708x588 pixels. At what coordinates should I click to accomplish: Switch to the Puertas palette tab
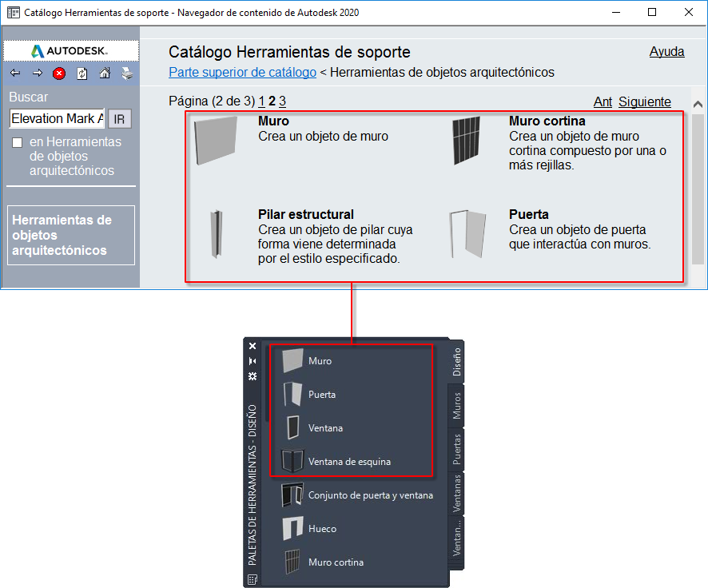456,450
